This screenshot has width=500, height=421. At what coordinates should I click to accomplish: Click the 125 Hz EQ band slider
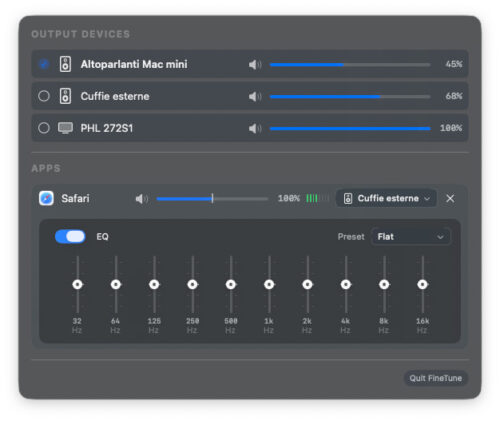pyautogui.click(x=154, y=284)
